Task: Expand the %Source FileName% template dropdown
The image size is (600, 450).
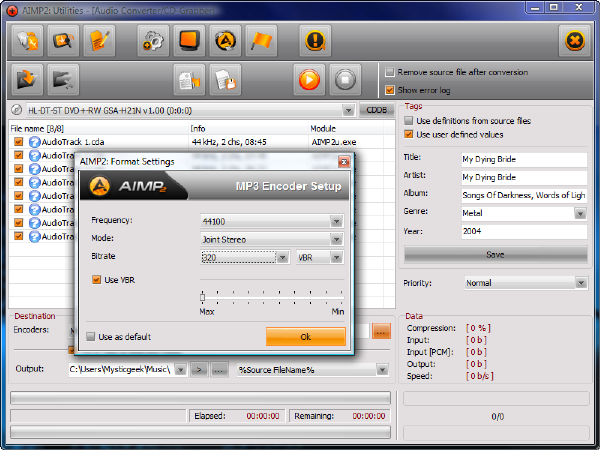Action: [382, 370]
